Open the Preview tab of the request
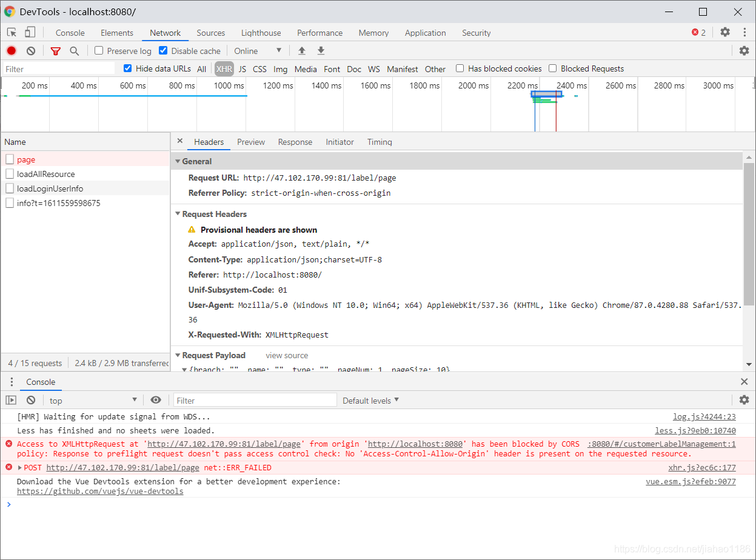 point(251,142)
